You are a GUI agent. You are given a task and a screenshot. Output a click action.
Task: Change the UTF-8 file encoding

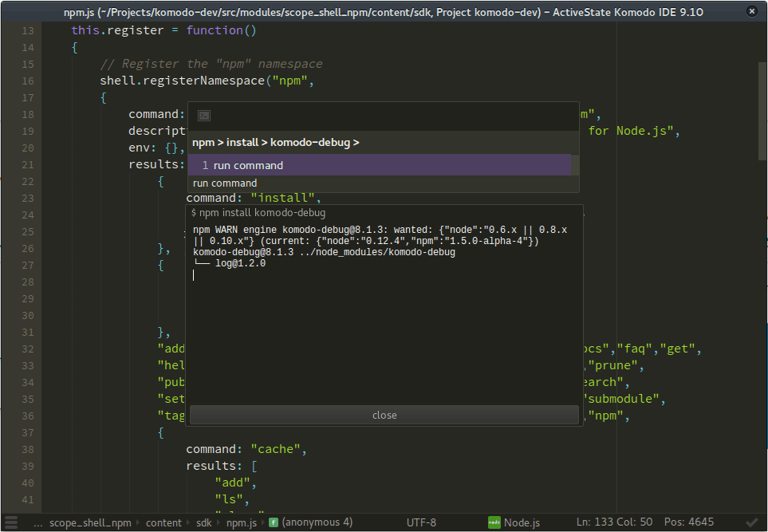(421, 522)
